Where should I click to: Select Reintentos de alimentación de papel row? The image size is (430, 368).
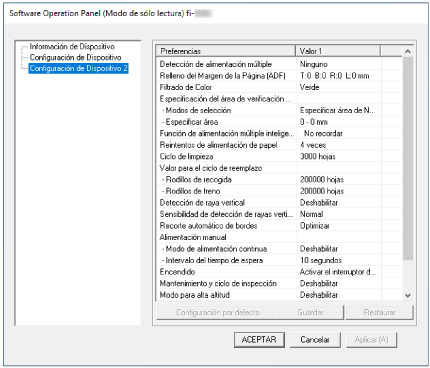pos(279,145)
